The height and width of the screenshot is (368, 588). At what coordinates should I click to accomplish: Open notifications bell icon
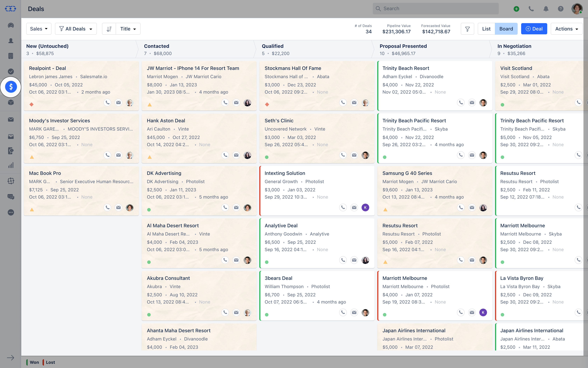(x=546, y=9)
